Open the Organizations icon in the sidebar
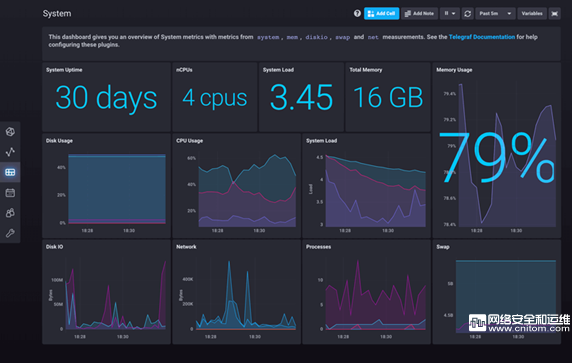Screen dimensions: 572x363 click(10, 213)
